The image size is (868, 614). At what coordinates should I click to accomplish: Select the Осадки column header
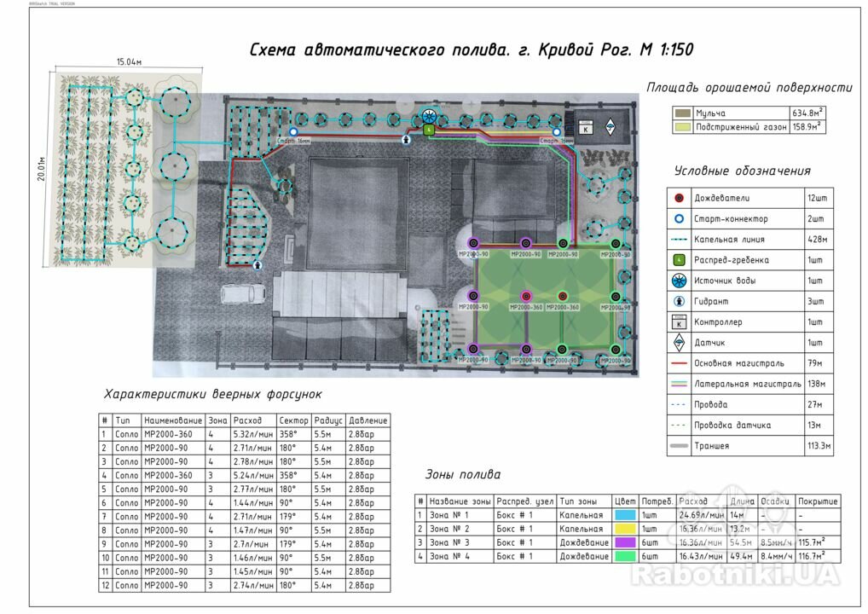pos(775,501)
